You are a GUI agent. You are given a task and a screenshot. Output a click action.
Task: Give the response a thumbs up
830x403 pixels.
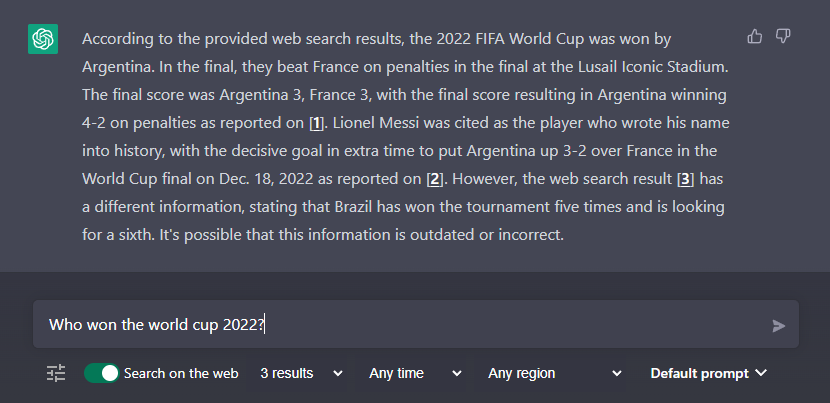(755, 37)
